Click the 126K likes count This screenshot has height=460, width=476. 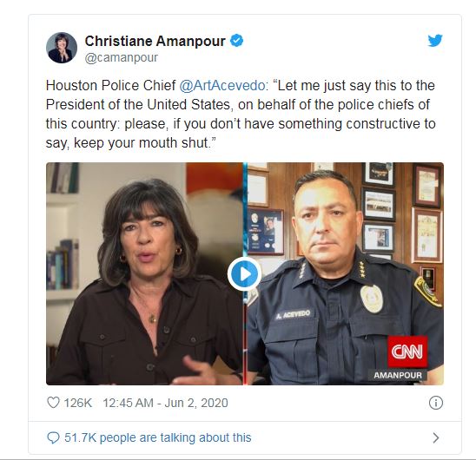(77, 403)
